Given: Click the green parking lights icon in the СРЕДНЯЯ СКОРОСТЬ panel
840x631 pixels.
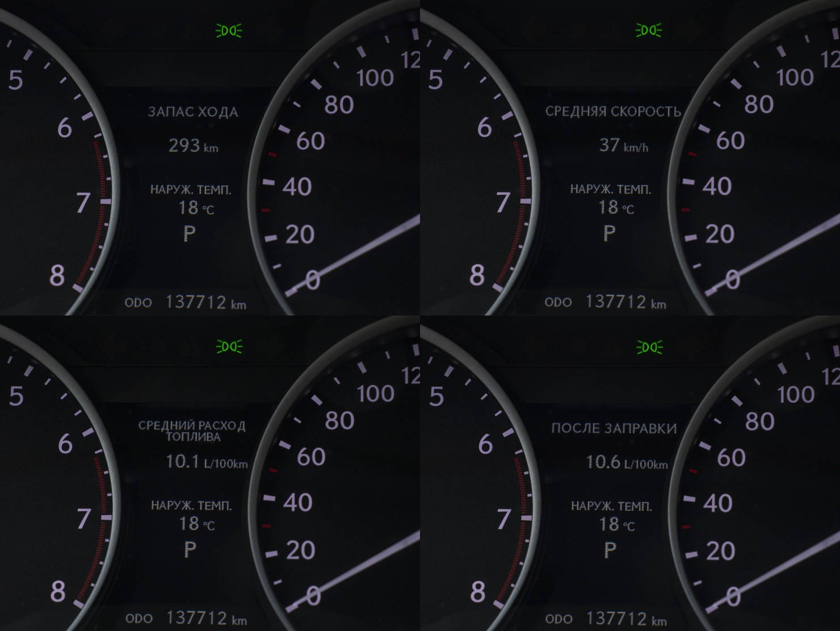Looking at the screenshot, I should coord(649,30).
